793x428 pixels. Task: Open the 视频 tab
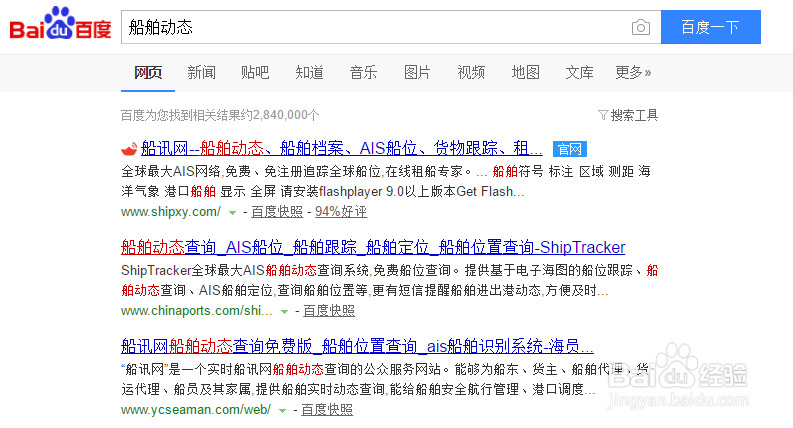(471, 73)
